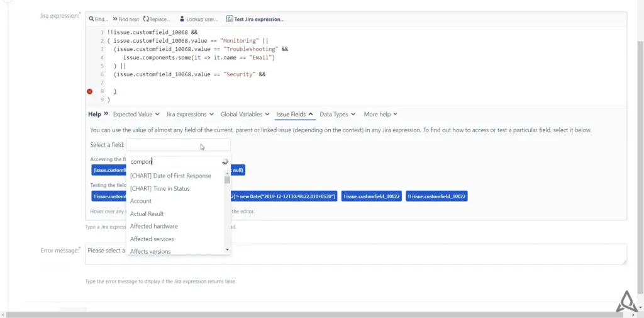Expand the Global Variables help section
Image resolution: width=644 pixels, height=318 pixels.
(245, 115)
